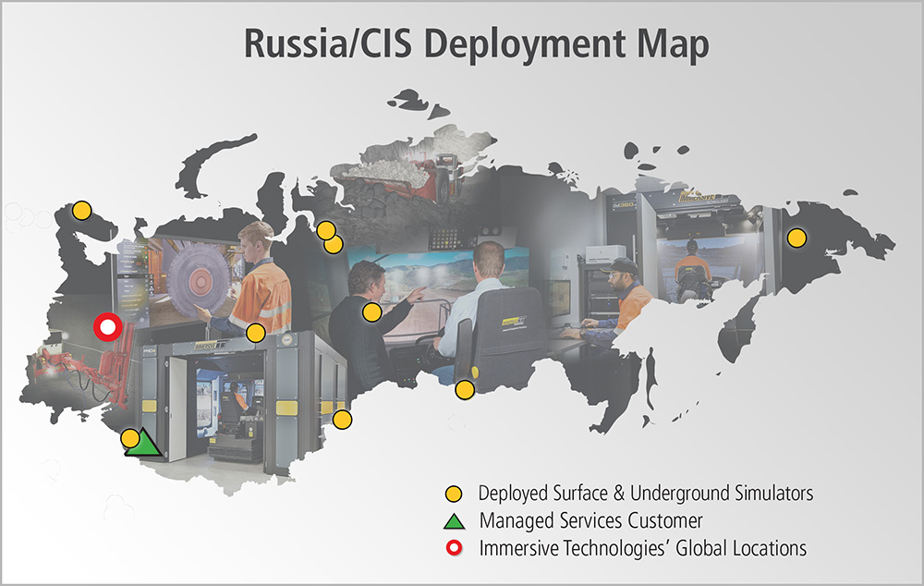This screenshot has width=924, height=586.
Task: Click the upper of the two overlapping yellow markers
Action: [x=324, y=230]
